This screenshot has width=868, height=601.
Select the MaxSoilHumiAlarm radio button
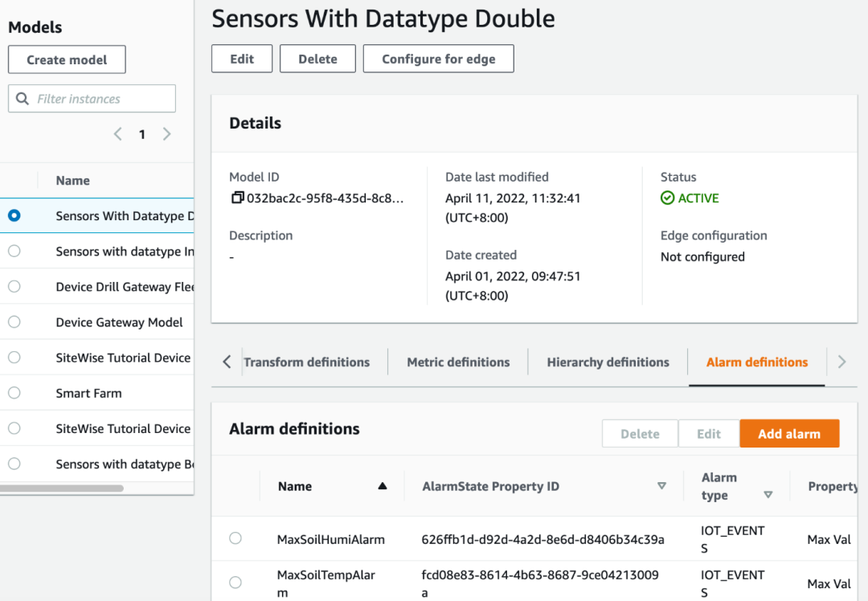[235, 538]
